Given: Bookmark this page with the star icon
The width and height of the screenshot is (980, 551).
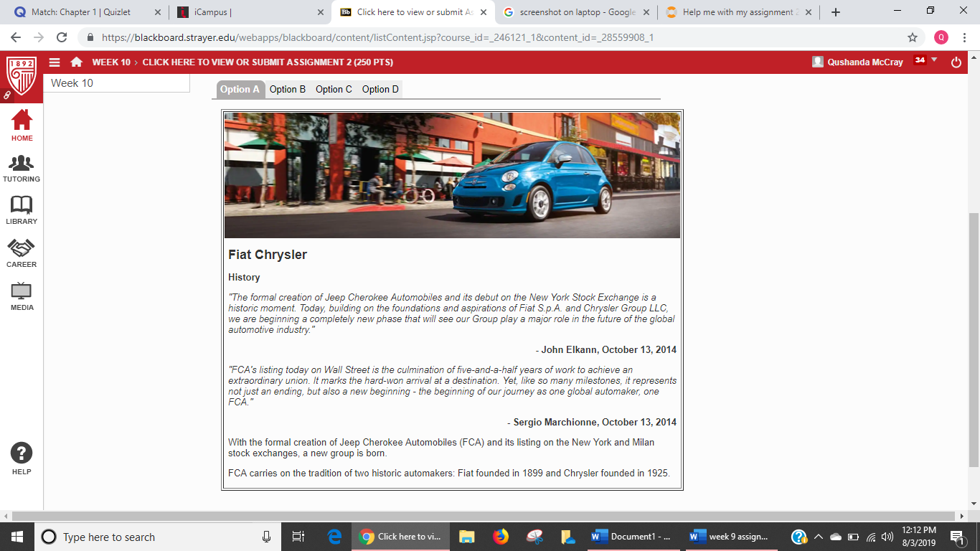Looking at the screenshot, I should tap(913, 37).
